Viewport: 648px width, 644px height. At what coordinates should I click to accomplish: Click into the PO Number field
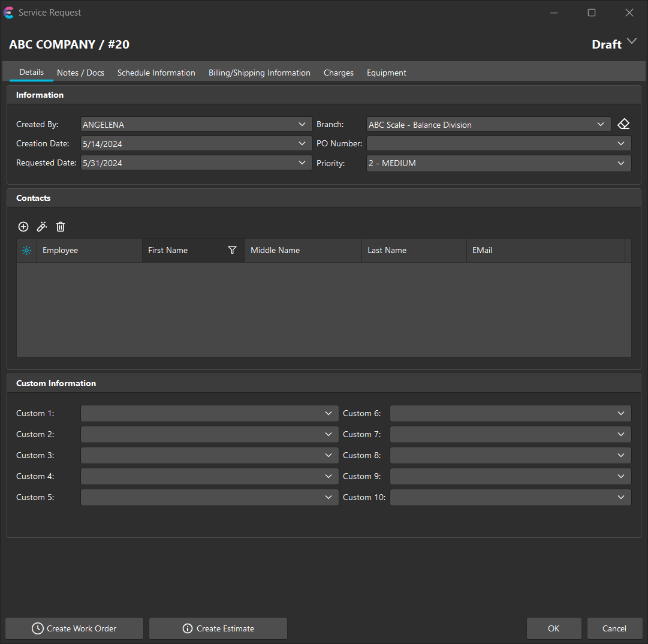click(x=490, y=144)
